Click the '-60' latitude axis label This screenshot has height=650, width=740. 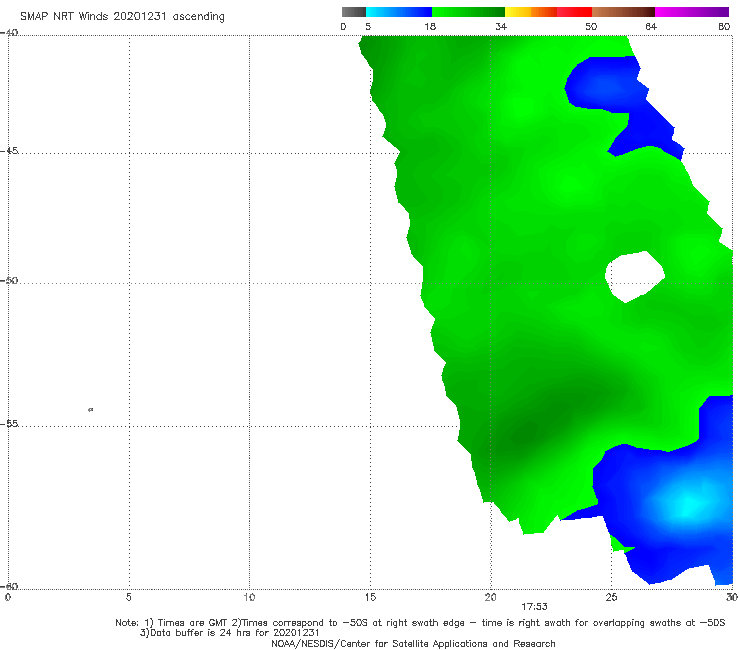(9, 586)
